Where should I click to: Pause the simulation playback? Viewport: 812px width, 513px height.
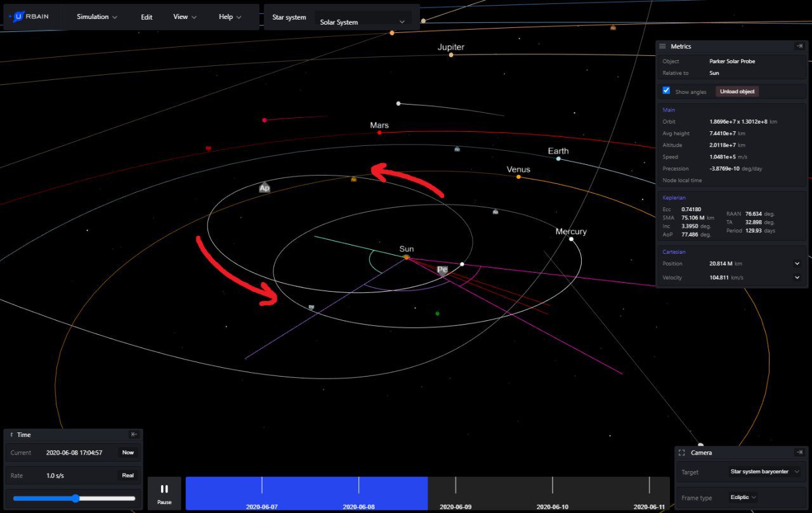(x=164, y=493)
